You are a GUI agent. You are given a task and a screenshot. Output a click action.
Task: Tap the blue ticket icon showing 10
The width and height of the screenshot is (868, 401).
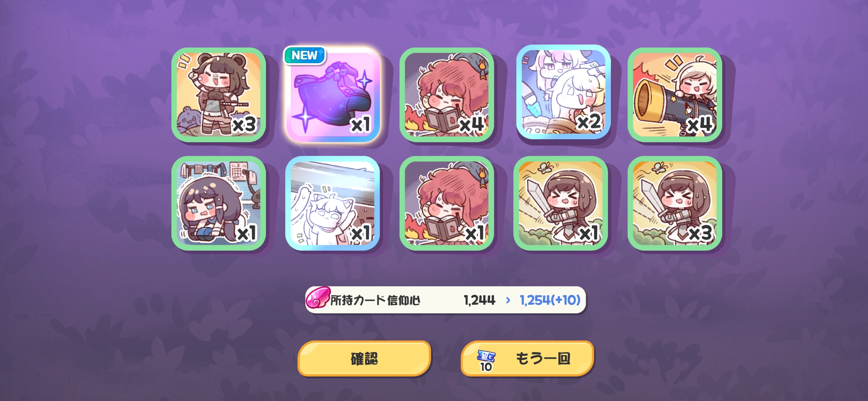click(486, 361)
